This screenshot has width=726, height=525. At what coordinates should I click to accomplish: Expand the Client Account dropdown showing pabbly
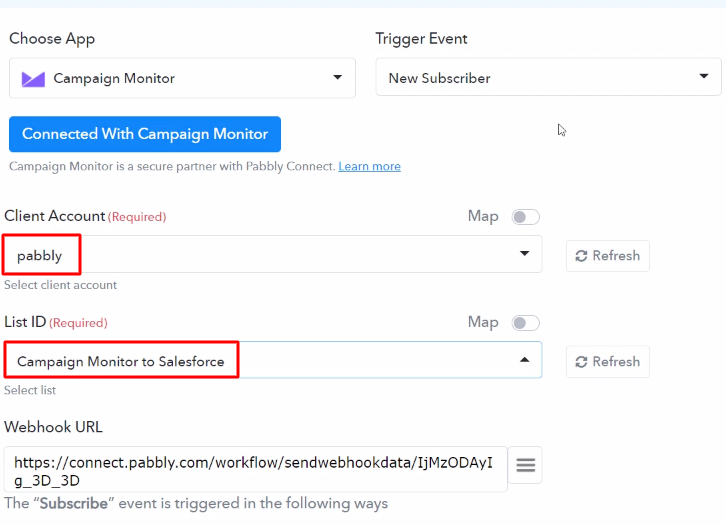[x=273, y=254]
